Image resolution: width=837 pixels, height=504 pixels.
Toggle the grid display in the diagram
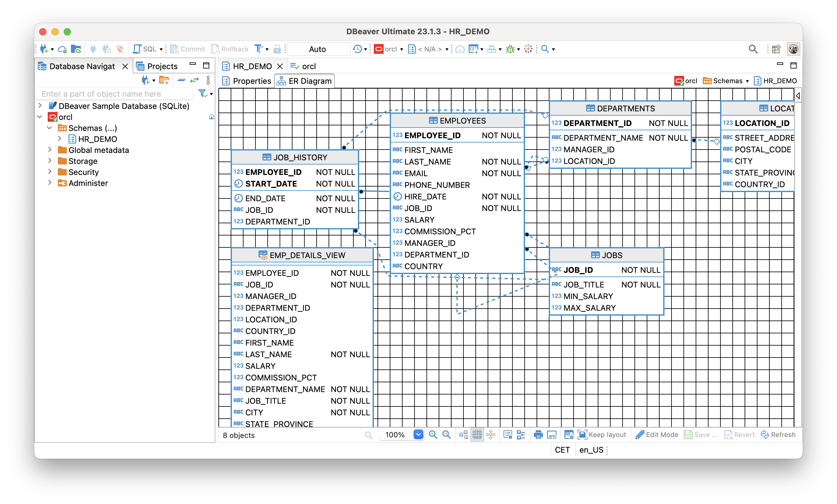[x=478, y=435]
